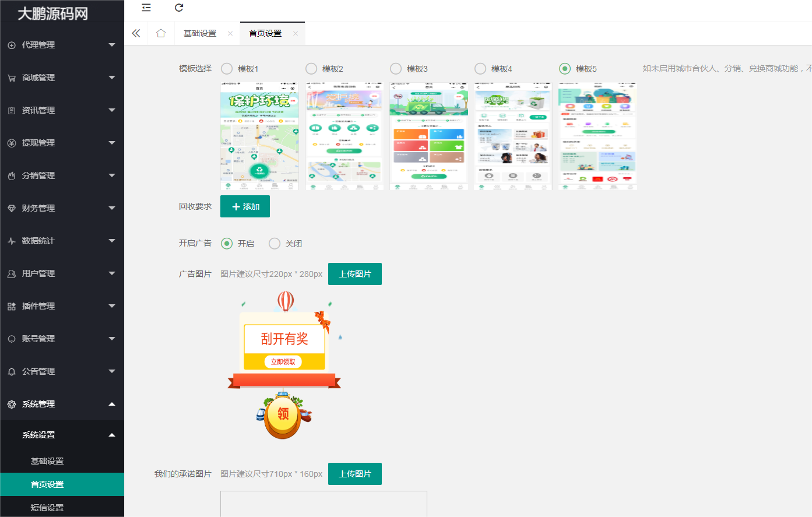Click the home icon tab
This screenshot has width=812, height=517.
click(x=160, y=33)
